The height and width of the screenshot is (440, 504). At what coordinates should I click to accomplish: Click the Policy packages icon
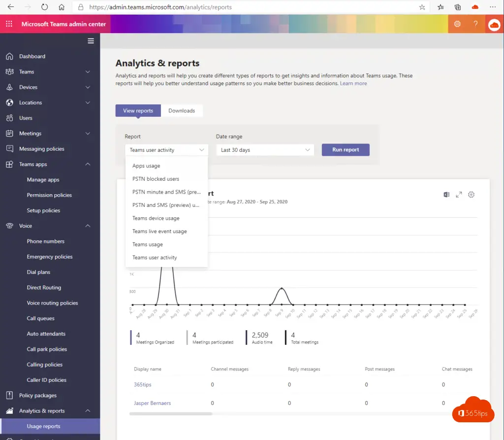point(10,395)
